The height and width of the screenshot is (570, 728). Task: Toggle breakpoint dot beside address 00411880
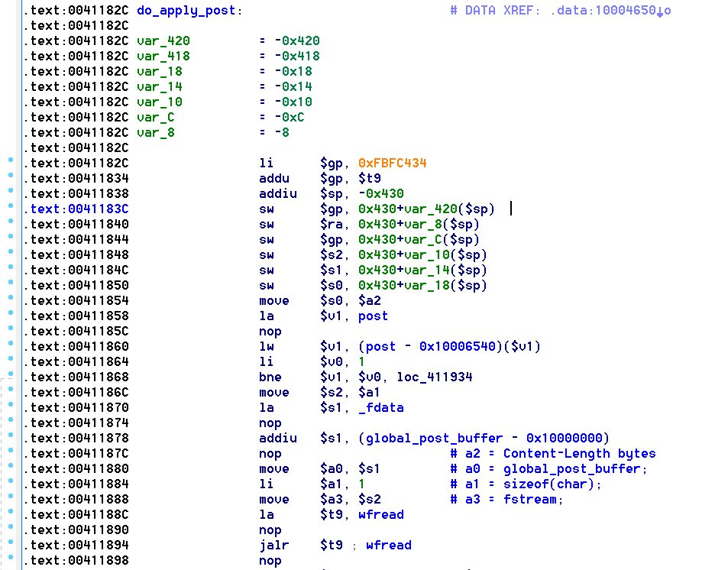click(11, 465)
